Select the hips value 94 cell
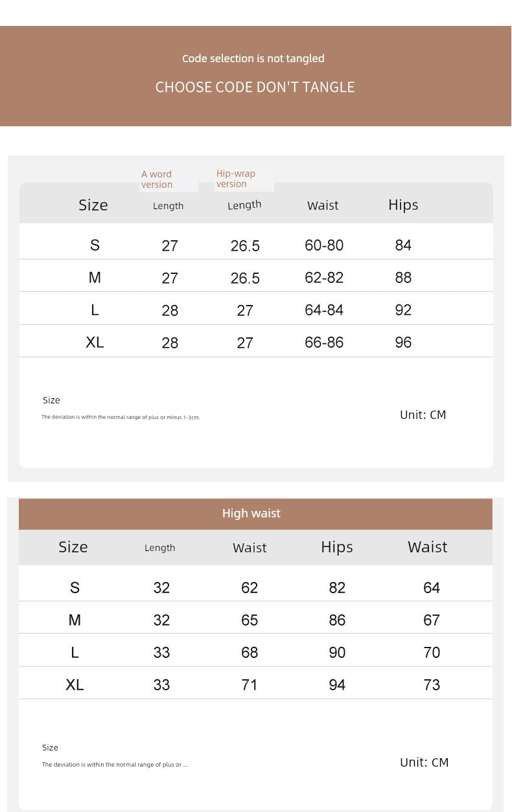The width and height of the screenshot is (512, 812). [337, 685]
